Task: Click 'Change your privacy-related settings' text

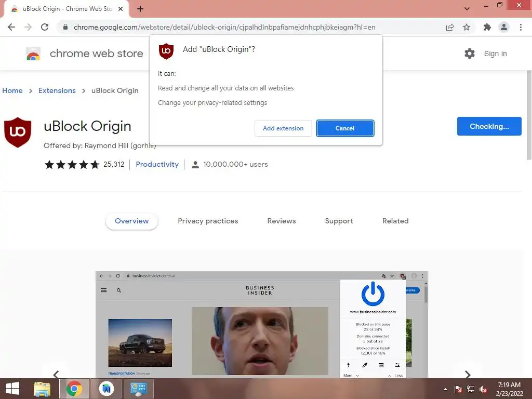Action: pyautogui.click(x=212, y=103)
